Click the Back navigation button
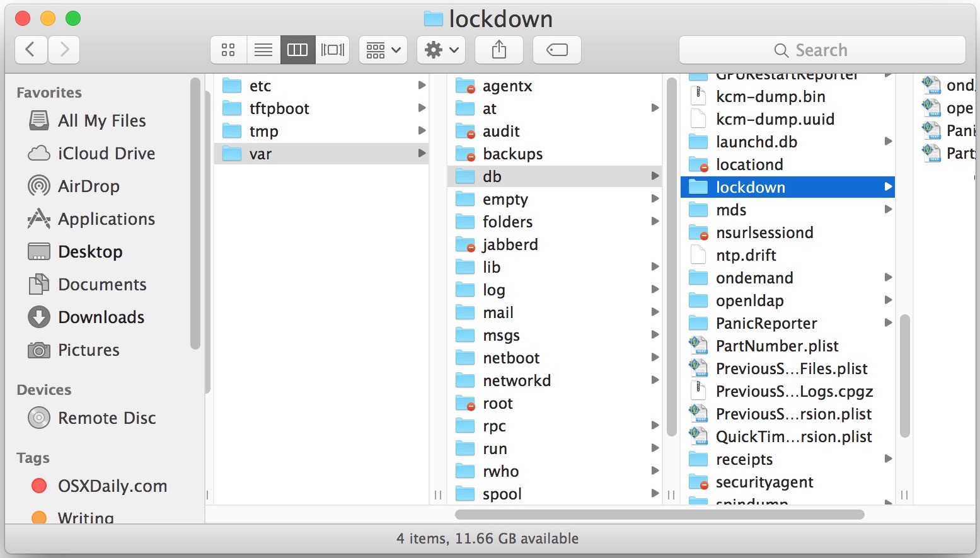Image resolution: width=980 pixels, height=558 pixels. (x=31, y=49)
